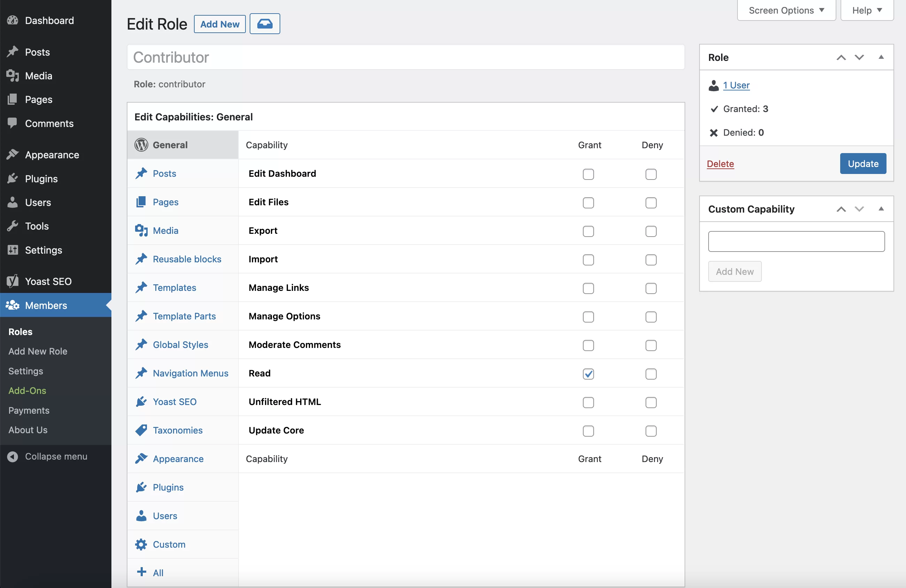Deny the Moderate Comments capability
Viewport: 906px width, 588px height.
coord(651,345)
